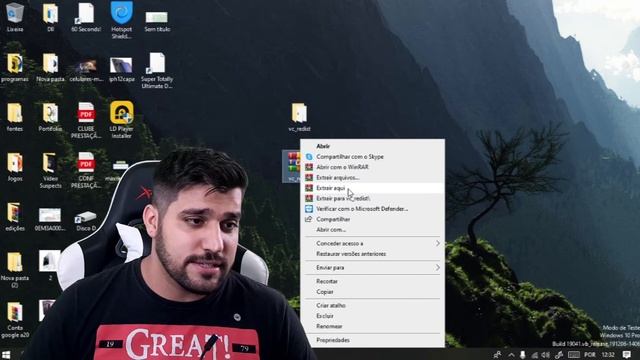Open the People icon in taskbar

(x=497, y=355)
